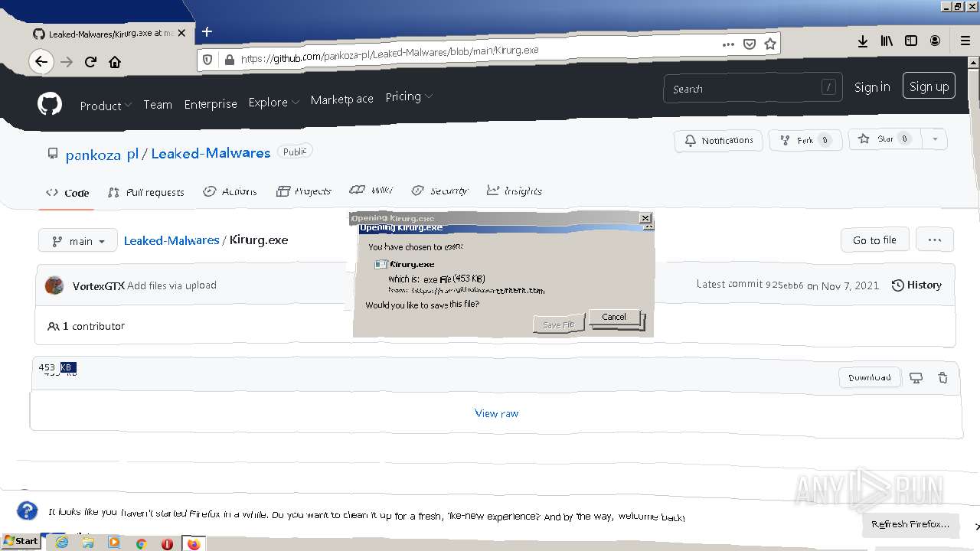Viewport: 980px width, 551px height.
Task: Click the View raw link
Action: click(497, 413)
